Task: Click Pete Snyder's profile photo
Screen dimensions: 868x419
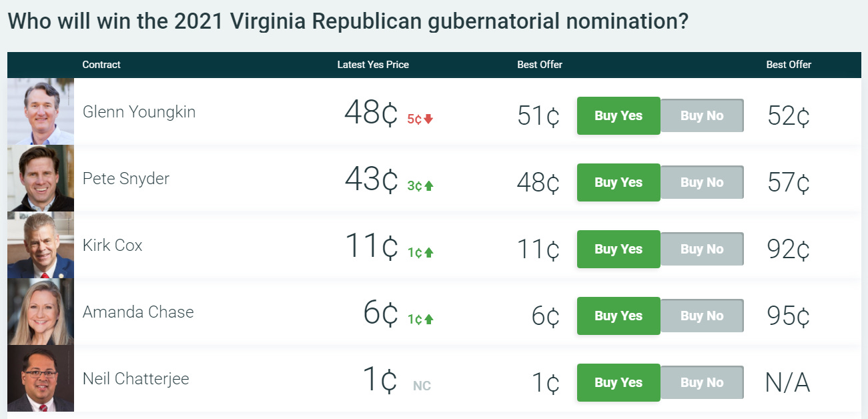Action: pos(41,178)
